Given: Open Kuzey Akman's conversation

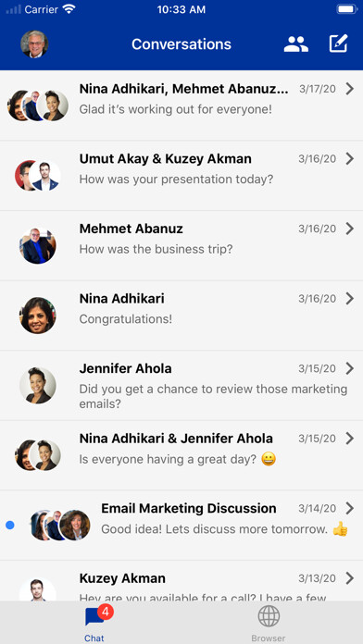Looking at the screenshot, I should (181, 581).
